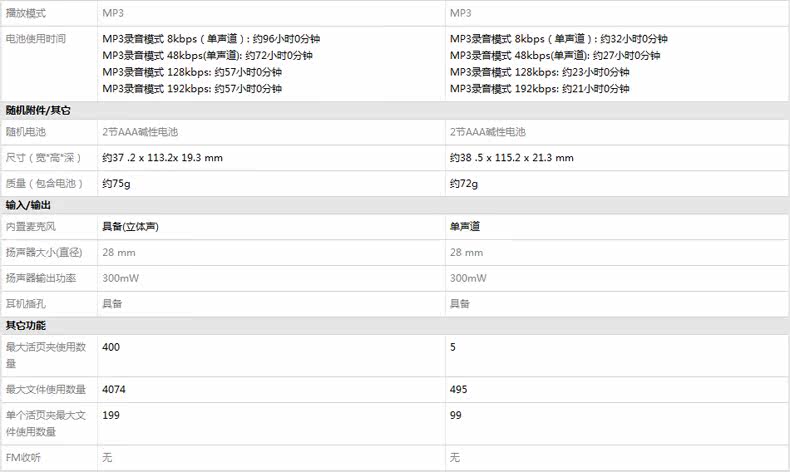The height and width of the screenshot is (472, 790).
Task: Click the 质量（包含电池）row label
Action: click(40, 184)
